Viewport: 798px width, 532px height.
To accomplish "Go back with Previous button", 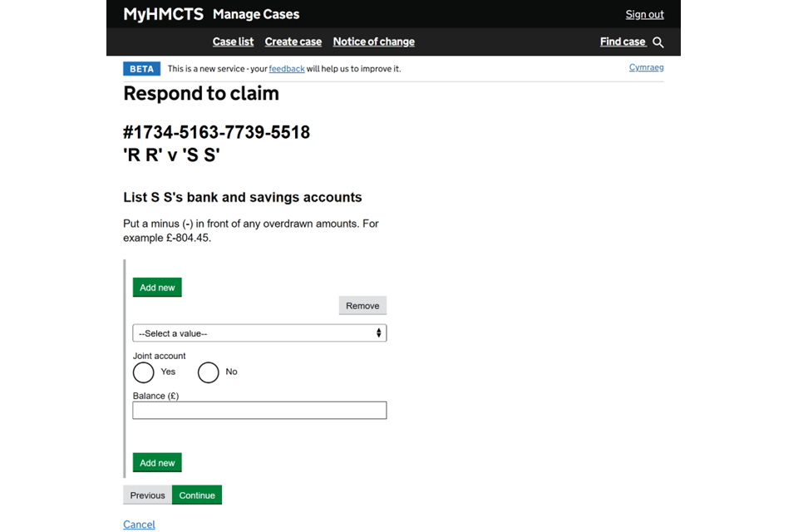I will pos(147,495).
